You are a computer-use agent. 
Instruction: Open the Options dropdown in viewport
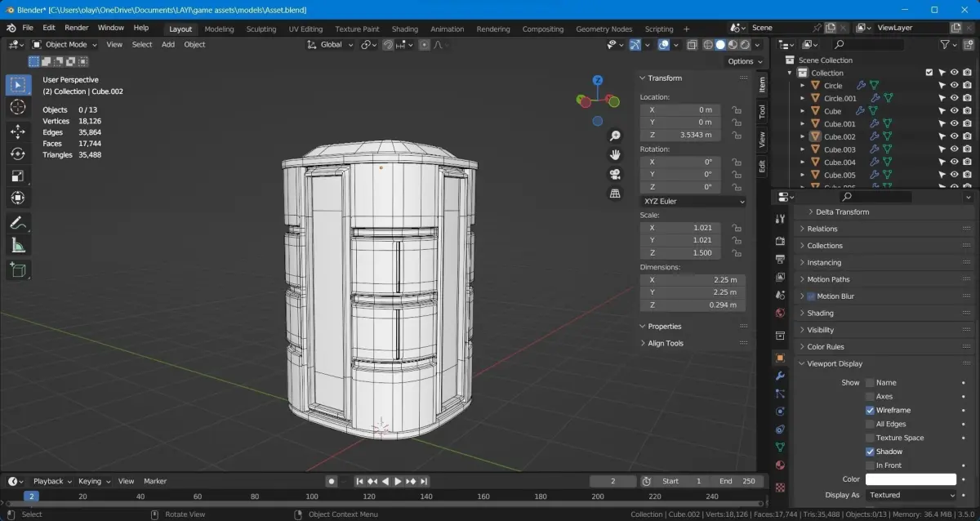tap(744, 61)
